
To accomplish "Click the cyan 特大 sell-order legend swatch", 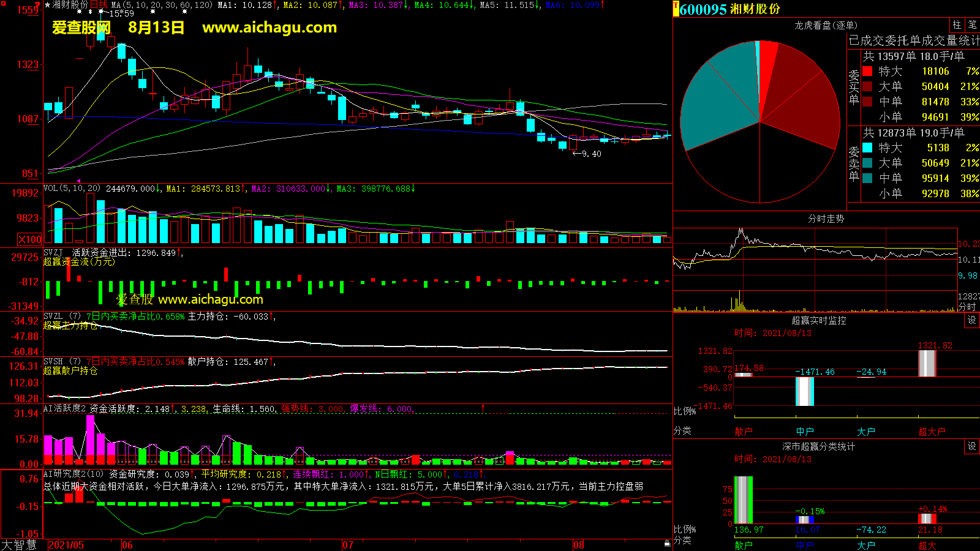I will tap(867, 148).
